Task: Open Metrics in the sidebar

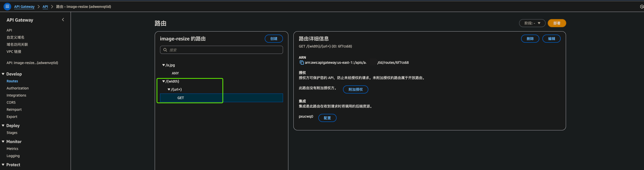Action: click(x=12, y=149)
